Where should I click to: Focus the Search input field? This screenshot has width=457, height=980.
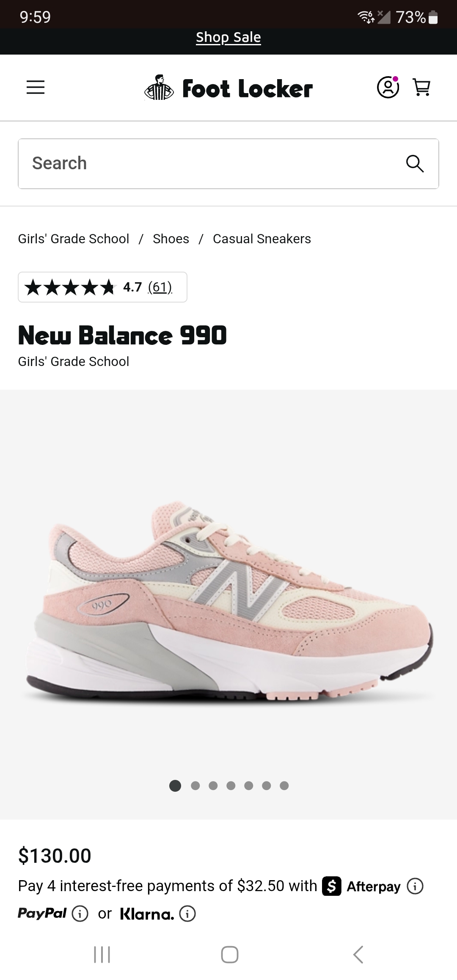(228, 164)
